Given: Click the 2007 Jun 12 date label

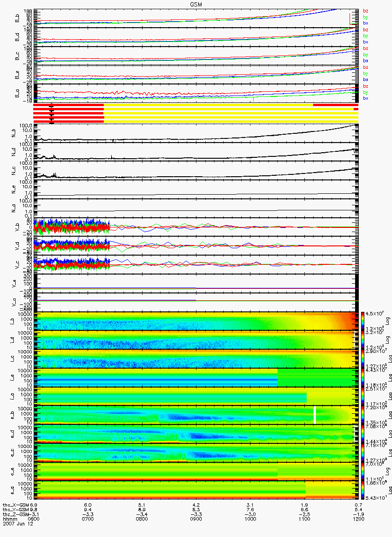Looking at the screenshot, I should (x=18, y=524).
